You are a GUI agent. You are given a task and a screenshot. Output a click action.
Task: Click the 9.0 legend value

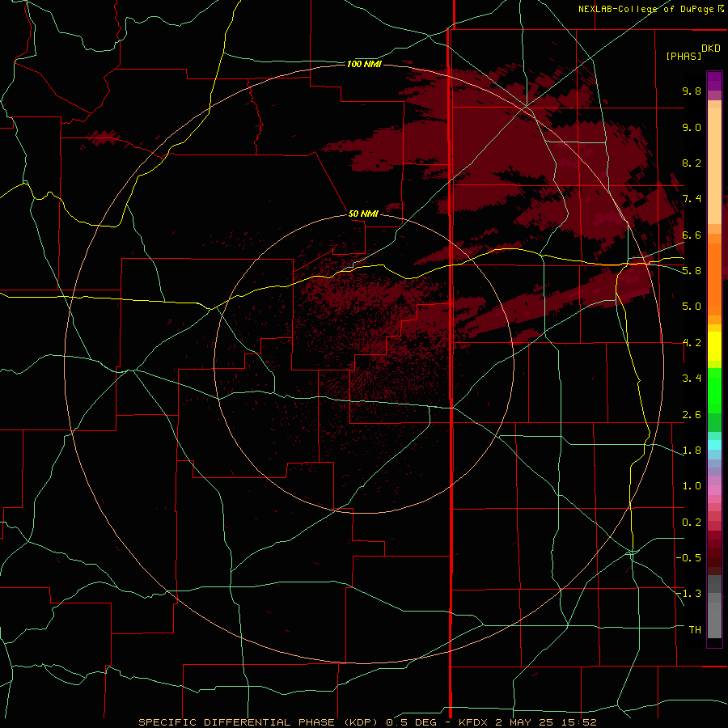692,127
